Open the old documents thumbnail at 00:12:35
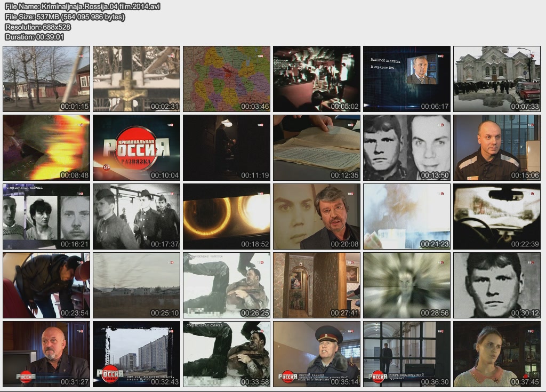This screenshot has width=546, height=392. tap(317, 147)
